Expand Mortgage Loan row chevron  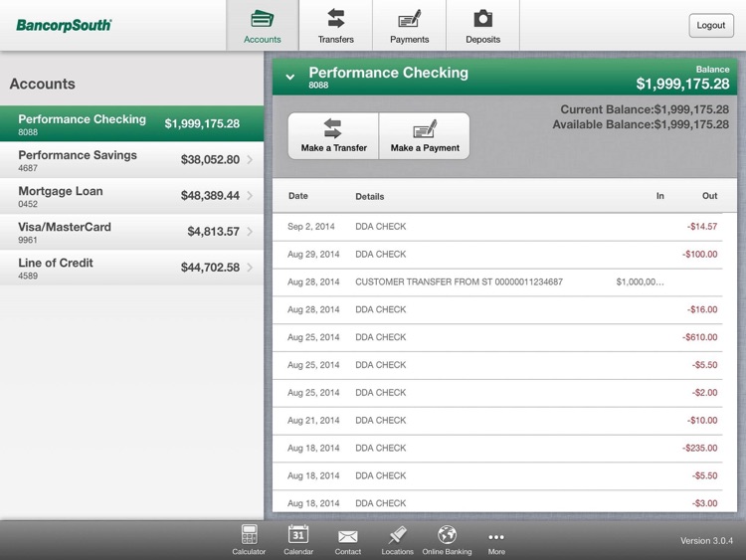pyautogui.click(x=251, y=196)
